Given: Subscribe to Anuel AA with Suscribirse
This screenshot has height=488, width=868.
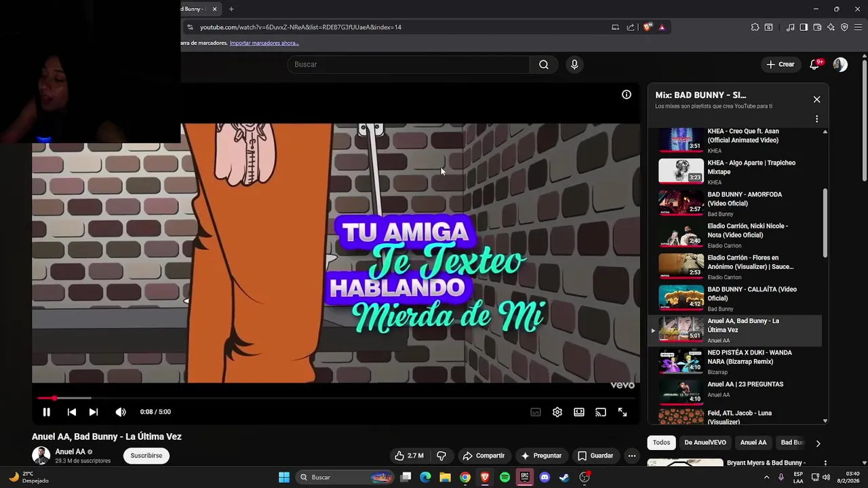Looking at the screenshot, I should pos(146,455).
